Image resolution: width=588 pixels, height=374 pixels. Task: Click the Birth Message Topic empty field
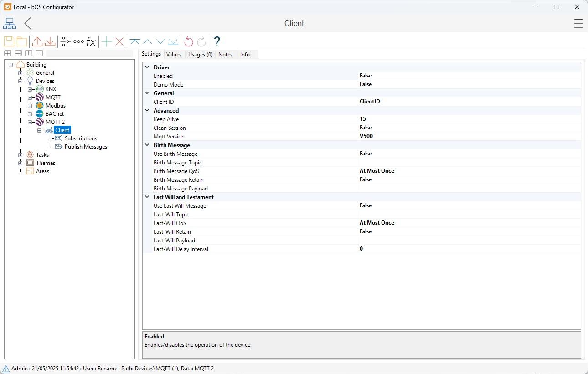coord(469,162)
